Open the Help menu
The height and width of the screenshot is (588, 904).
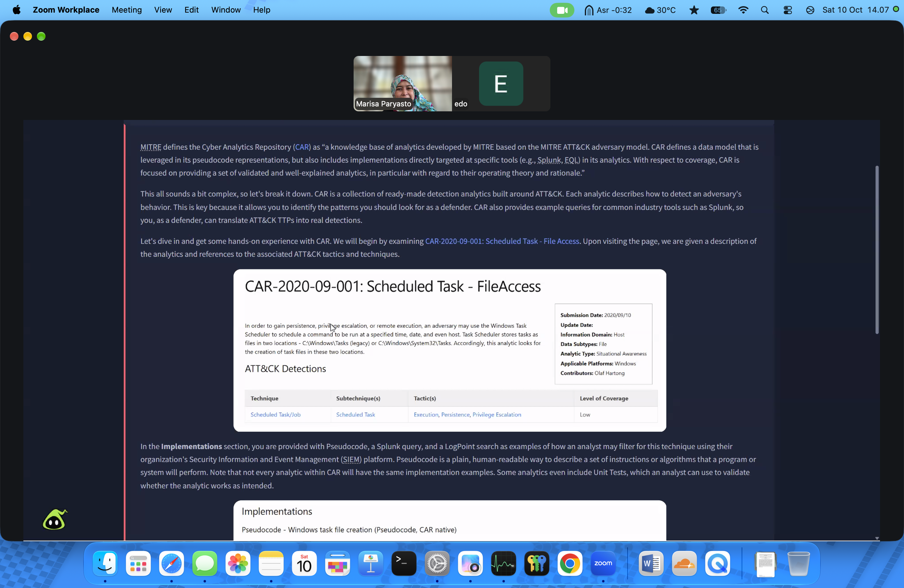(262, 10)
